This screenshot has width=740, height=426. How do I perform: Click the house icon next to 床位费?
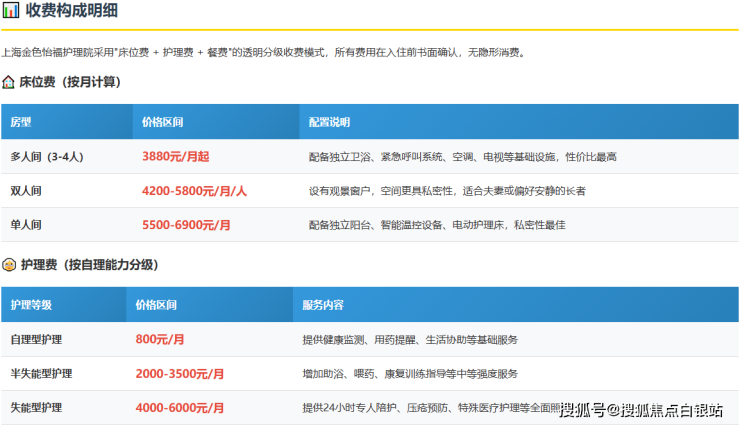pyautogui.click(x=9, y=82)
